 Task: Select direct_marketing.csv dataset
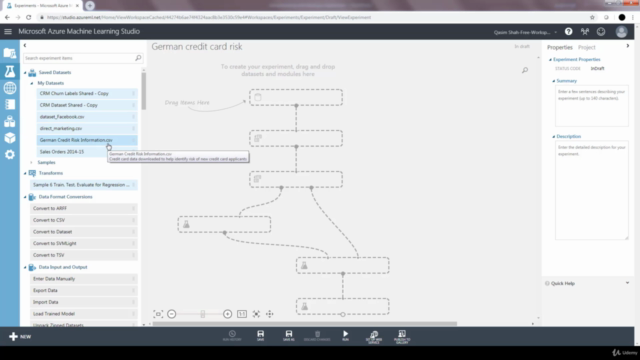coord(87,128)
